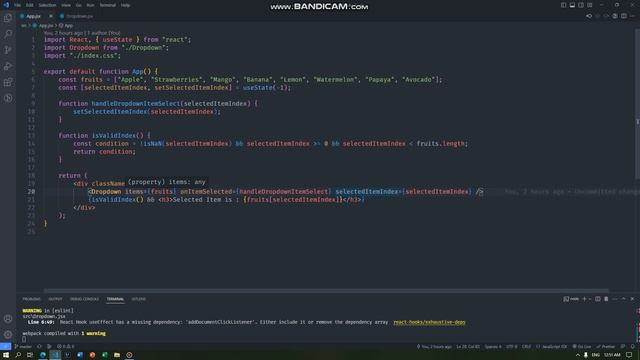Click the horizontal editor scrollbar
Image resolution: width=640 pixels, height=360 pixels.
[x=326, y=291]
